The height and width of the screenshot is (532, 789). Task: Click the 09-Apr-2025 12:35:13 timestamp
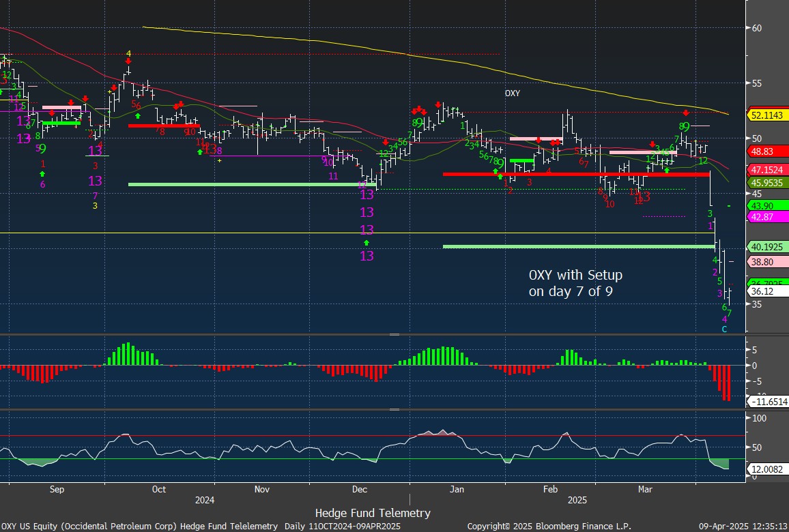[744, 526]
